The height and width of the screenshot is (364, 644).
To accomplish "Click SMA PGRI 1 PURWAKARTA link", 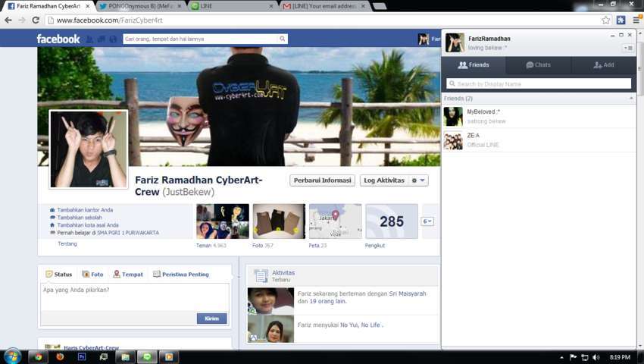I will point(127,233).
